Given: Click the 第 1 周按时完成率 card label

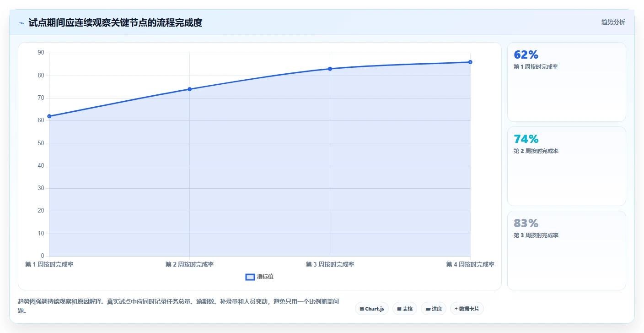Looking at the screenshot, I should click(536, 67).
